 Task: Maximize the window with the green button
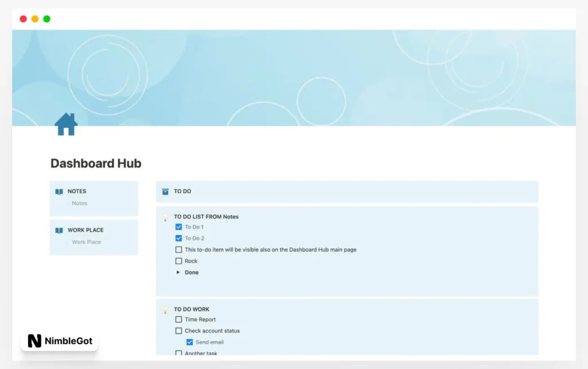tap(47, 19)
